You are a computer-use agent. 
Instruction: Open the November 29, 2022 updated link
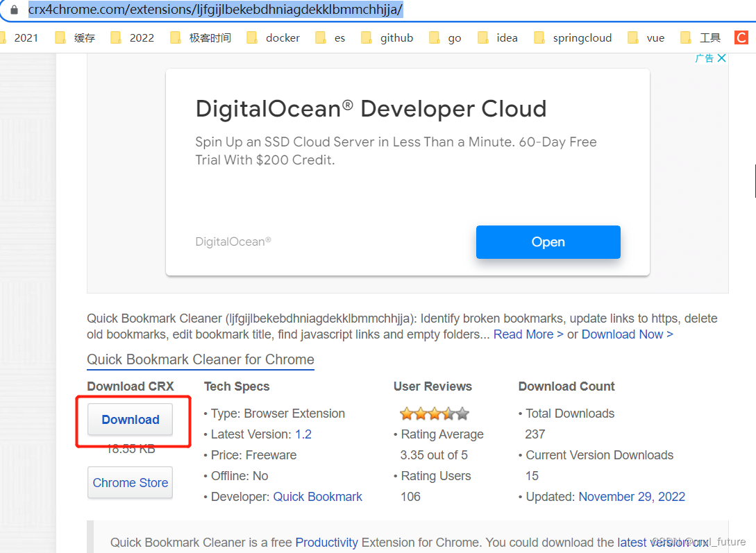pos(632,497)
